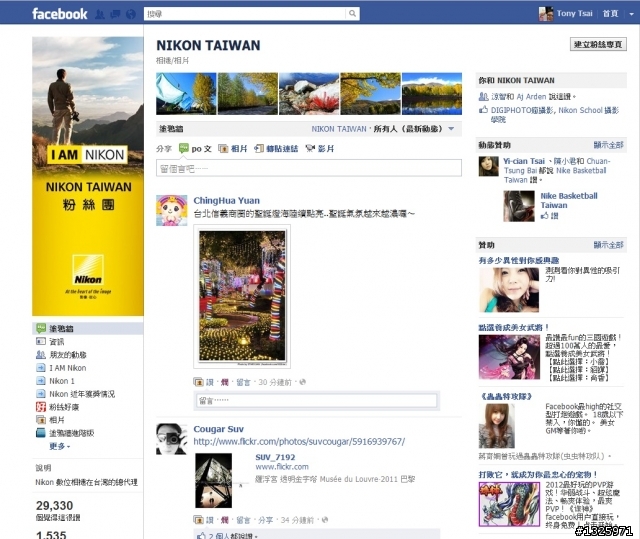
Task: Open Nike Basketball Taiwan shoe thumbnail
Action: (519, 206)
